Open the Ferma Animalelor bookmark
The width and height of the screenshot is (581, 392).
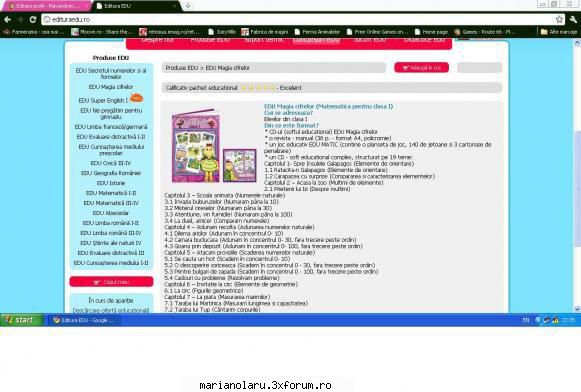click(x=317, y=32)
